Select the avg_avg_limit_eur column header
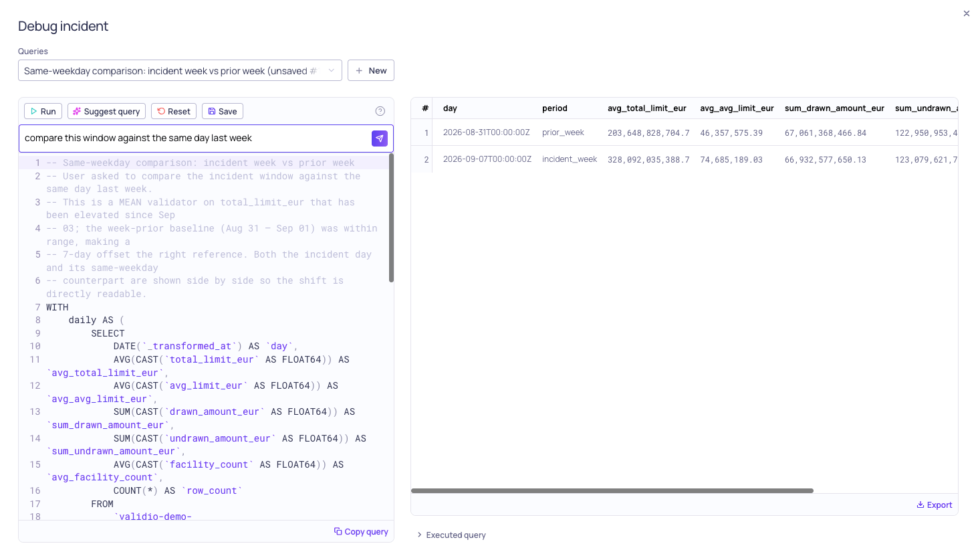The height and width of the screenshot is (556, 980). click(x=737, y=108)
